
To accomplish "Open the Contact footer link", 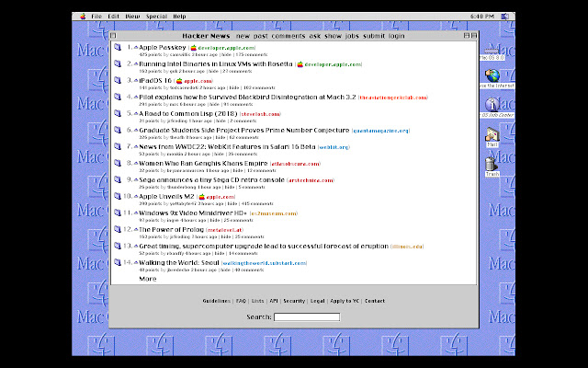I will (x=375, y=301).
